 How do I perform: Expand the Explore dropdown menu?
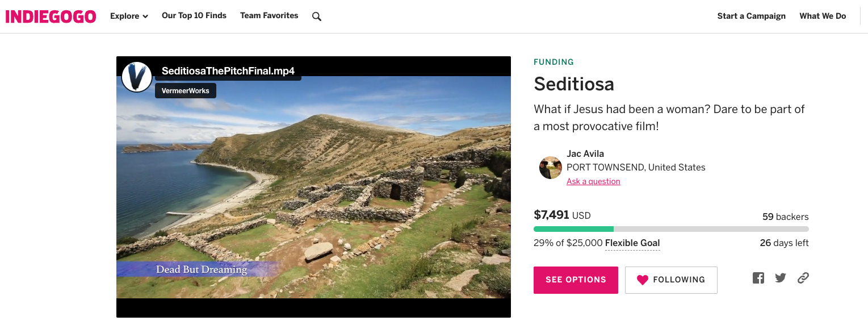click(x=129, y=16)
